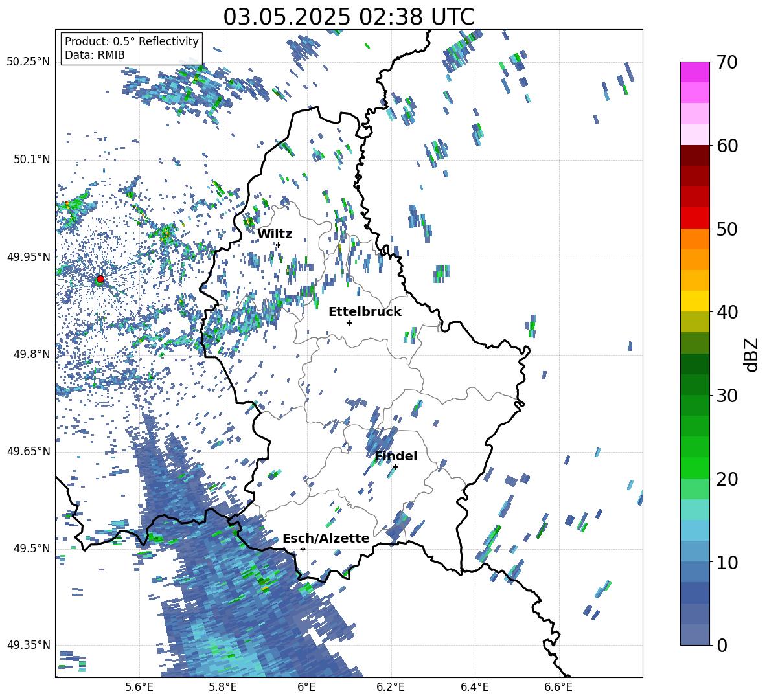Click the 49.35°N latitude label
The image size is (767, 700).
(29, 645)
